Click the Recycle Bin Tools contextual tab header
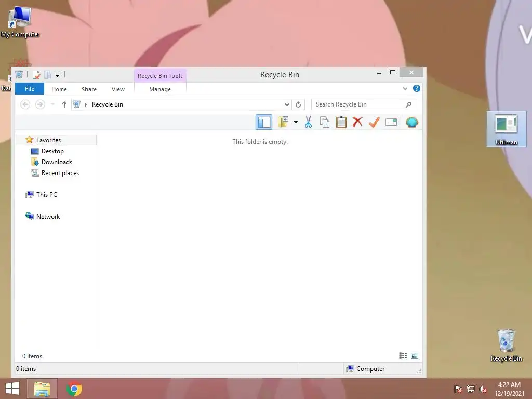The height and width of the screenshot is (399, 532). [x=160, y=76]
